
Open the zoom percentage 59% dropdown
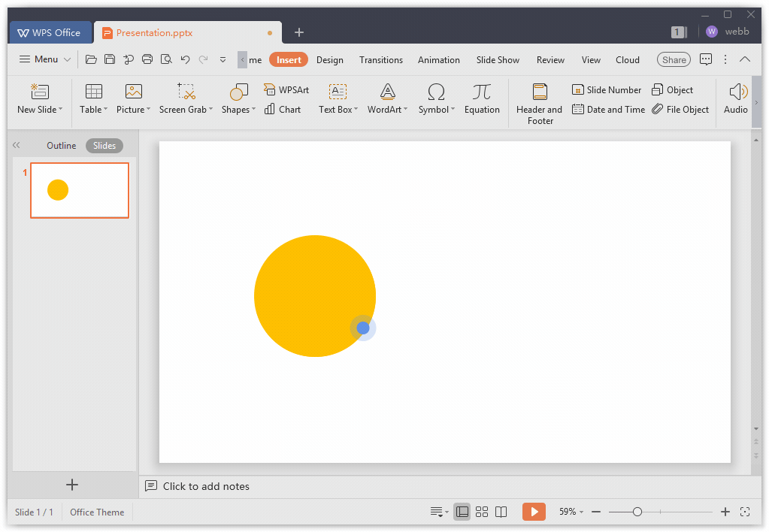pos(571,512)
